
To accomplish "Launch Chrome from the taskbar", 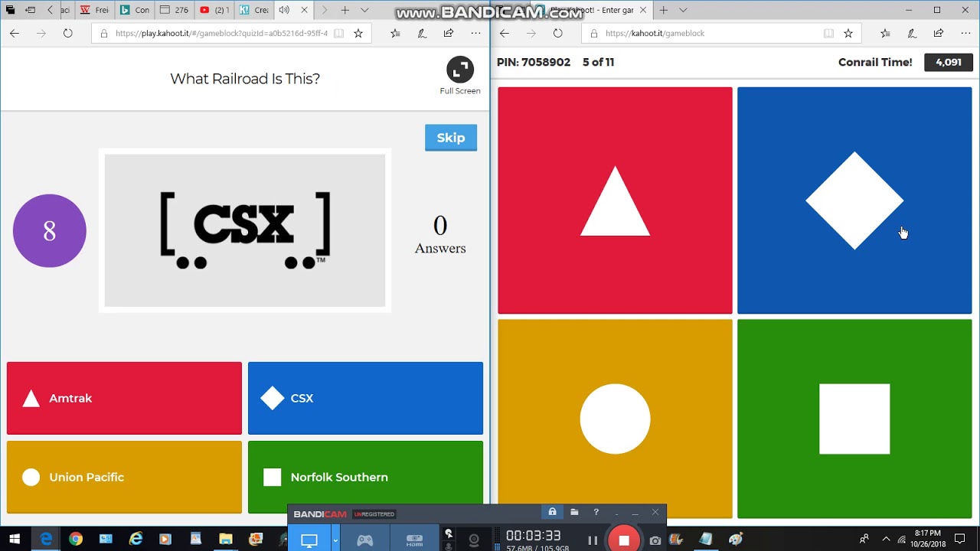I will point(75,539).
